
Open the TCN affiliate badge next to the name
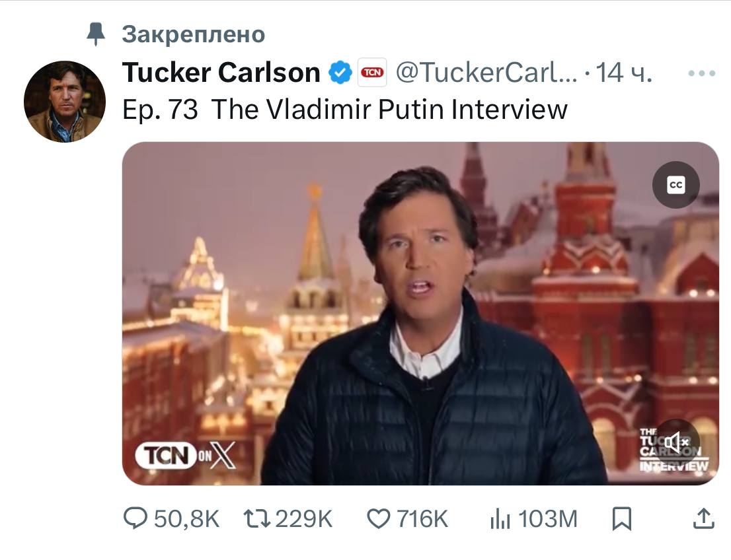click(373, 73)
